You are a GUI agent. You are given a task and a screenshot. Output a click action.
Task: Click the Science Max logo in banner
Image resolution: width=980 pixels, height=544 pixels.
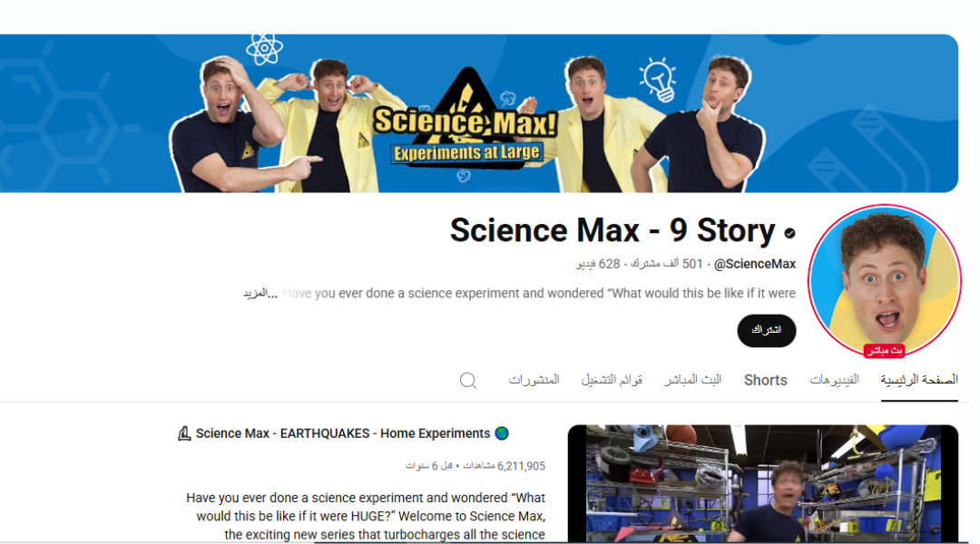click(465, 123)
